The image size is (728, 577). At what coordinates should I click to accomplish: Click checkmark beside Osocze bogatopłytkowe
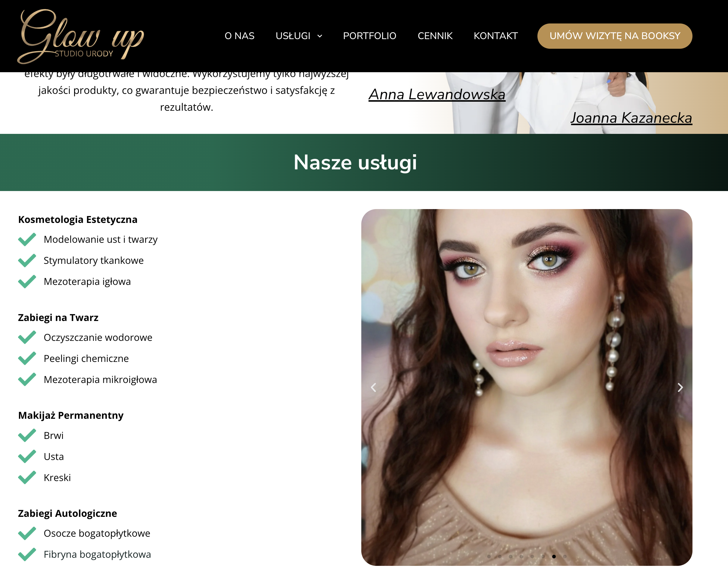27,533
